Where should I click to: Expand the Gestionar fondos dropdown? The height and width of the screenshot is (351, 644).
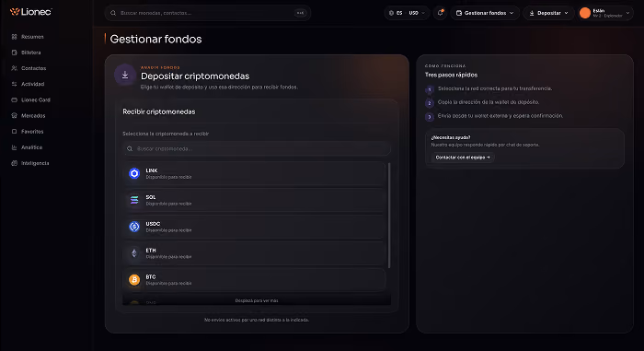[485, 13]
